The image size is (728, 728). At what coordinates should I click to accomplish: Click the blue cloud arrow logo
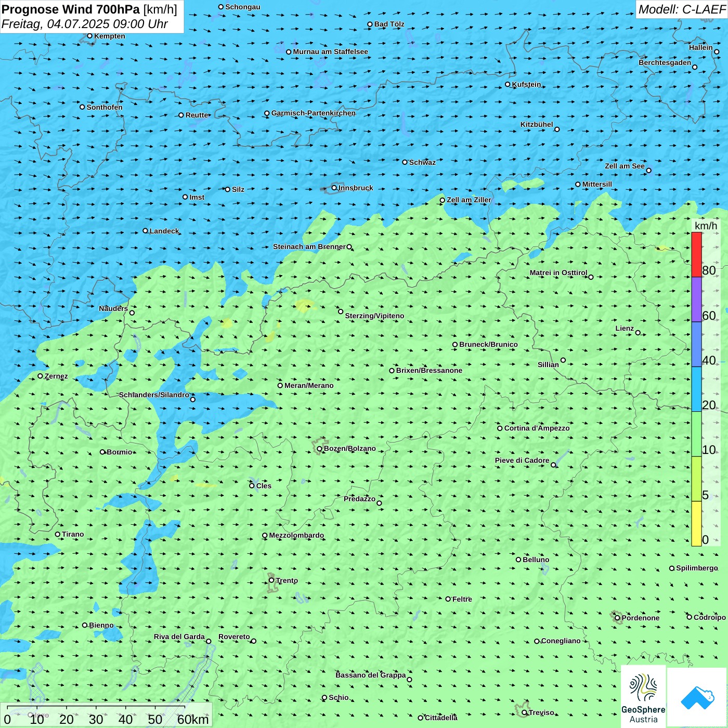697,698
